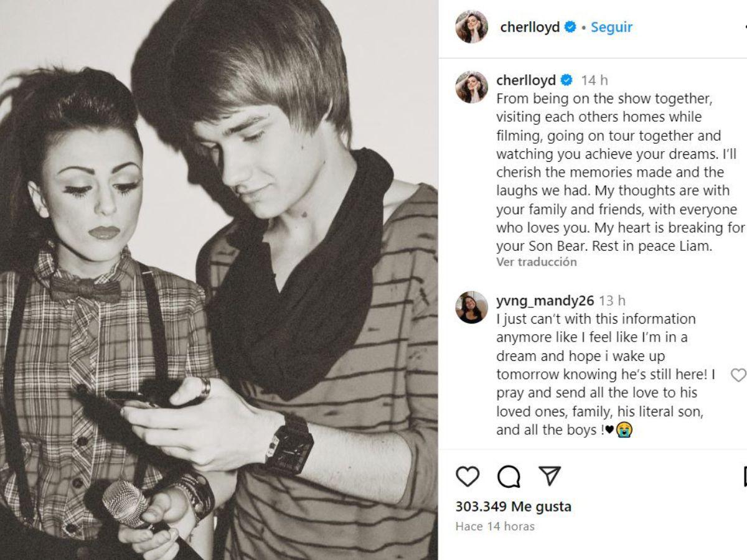
Task: Click the black-and-white post photo
Action: [218, 280]
